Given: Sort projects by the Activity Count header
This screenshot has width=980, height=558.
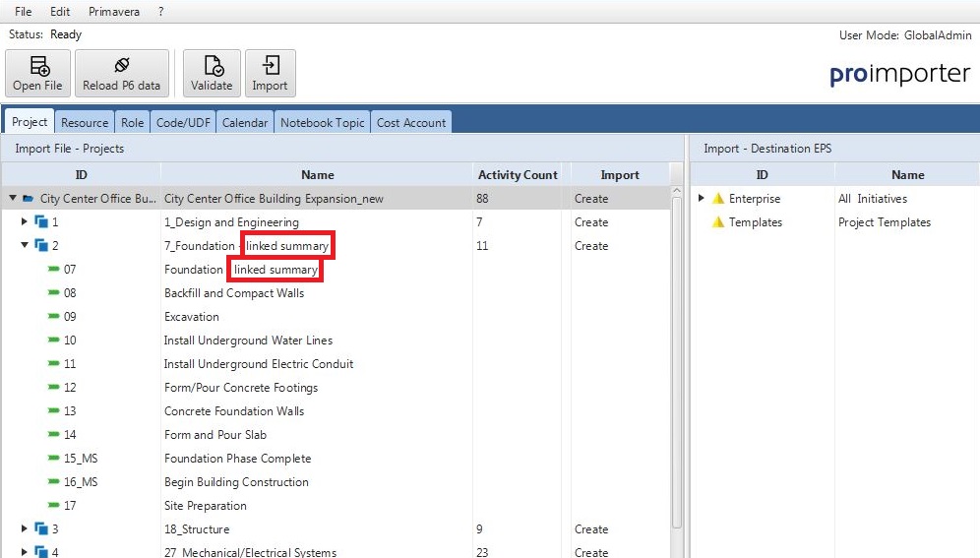Looking at the screenshot, I should tap(518, 175).
